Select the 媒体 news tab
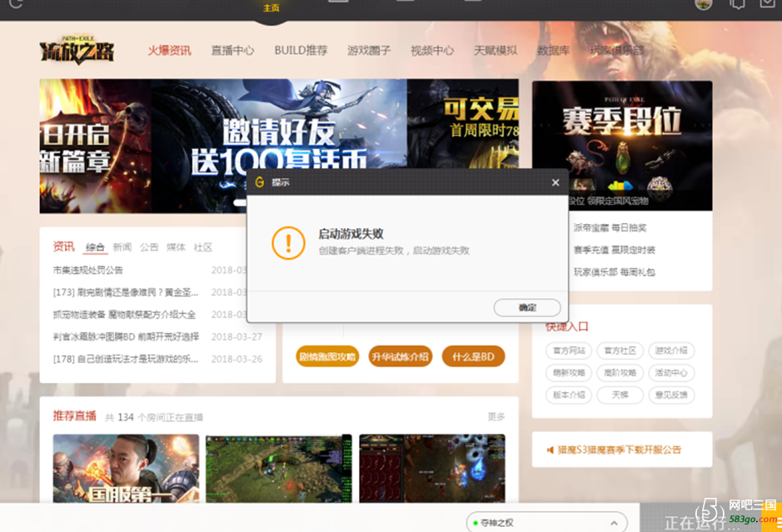The height and width of the screenshot is (532, 782). [176, 247]
